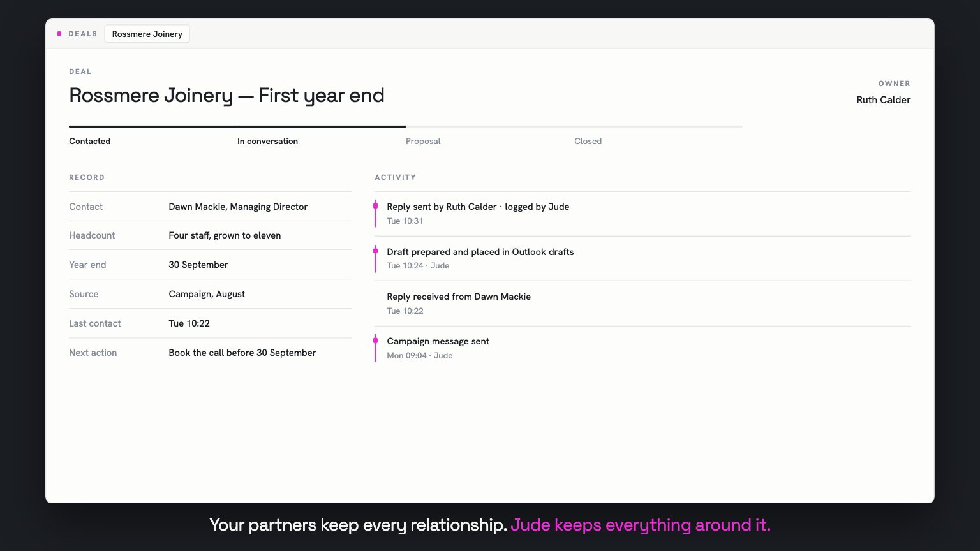Click the Headcount field label
The image size is (980, 551).
pyautogui.click(x=92, y=235)
